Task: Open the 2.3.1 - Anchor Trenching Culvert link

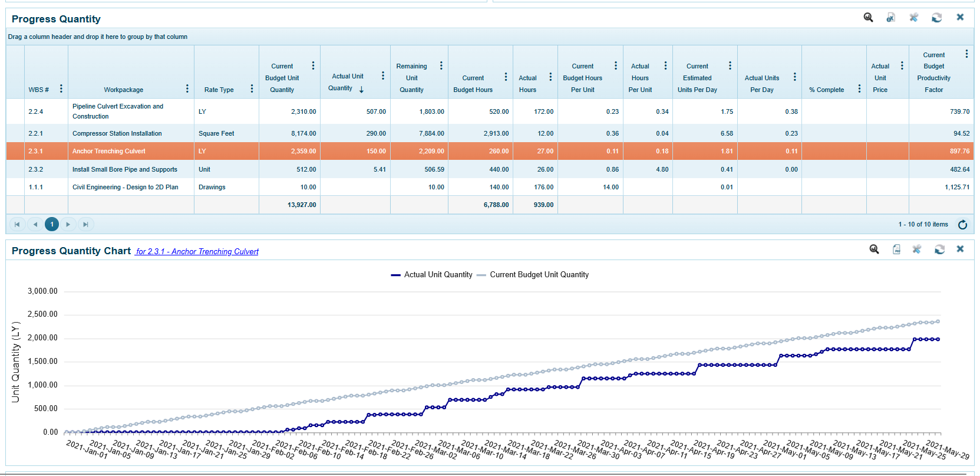Action: (x=197, y=252)
